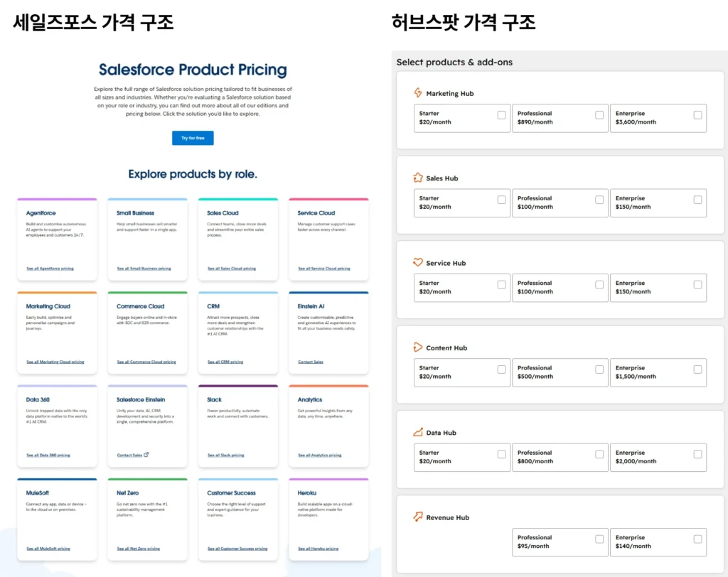Viewport: 728px width, 577px height.
Task: Tick Service Hub Professional checkbox
Action: click(x=599, y=284)
